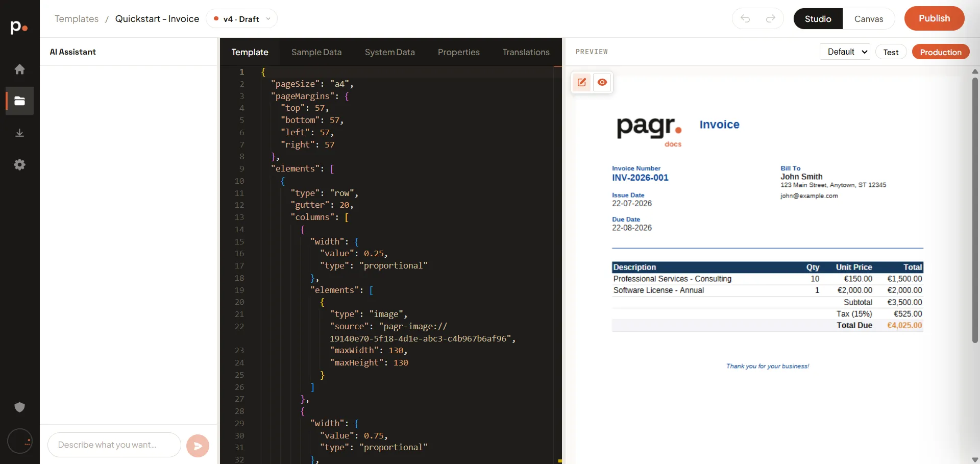The image size is (980, 464).
Task: Click the AI Assistant heading
Action: coord(73,52)
